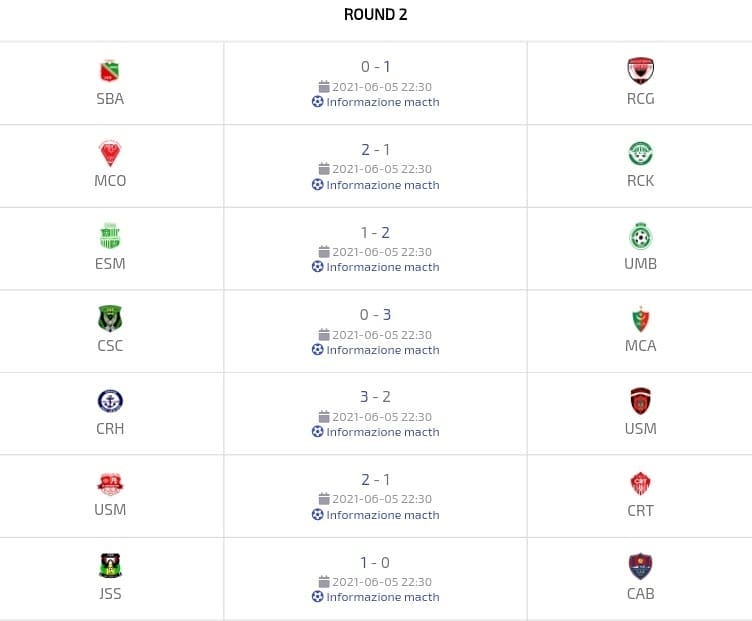Open the MCA club badge
Viewport: 752px width, 621px height.
point(640,319)
